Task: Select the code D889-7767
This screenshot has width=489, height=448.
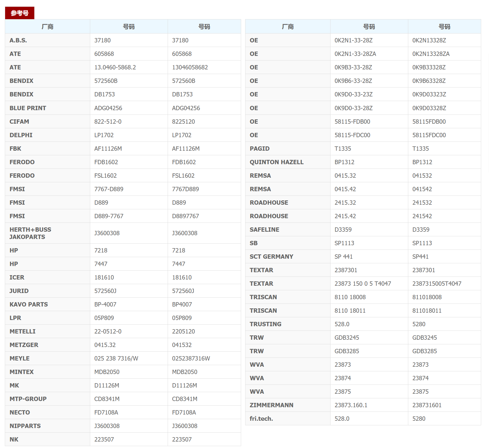Action: (109, 216)
